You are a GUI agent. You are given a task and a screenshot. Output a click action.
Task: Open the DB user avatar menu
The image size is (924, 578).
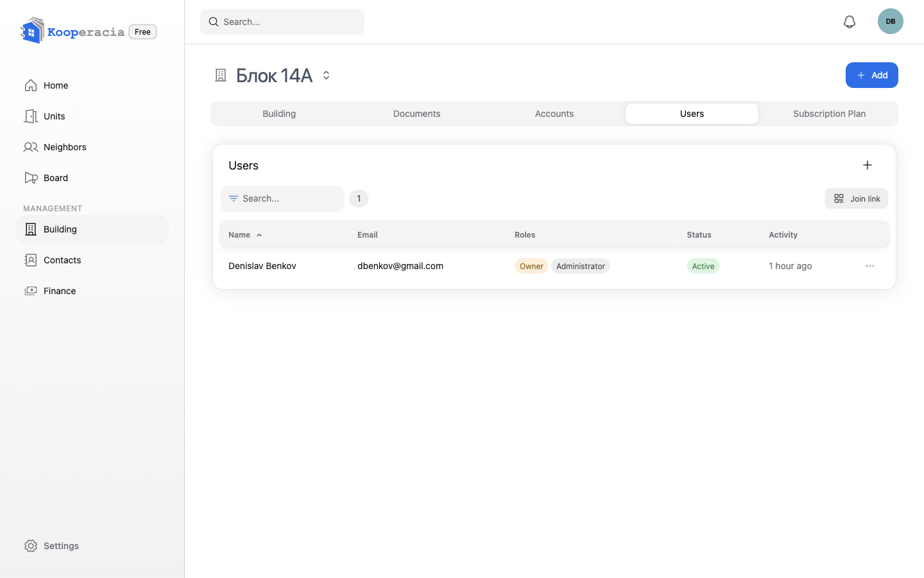pyautogui.click(x=891, y=21)
